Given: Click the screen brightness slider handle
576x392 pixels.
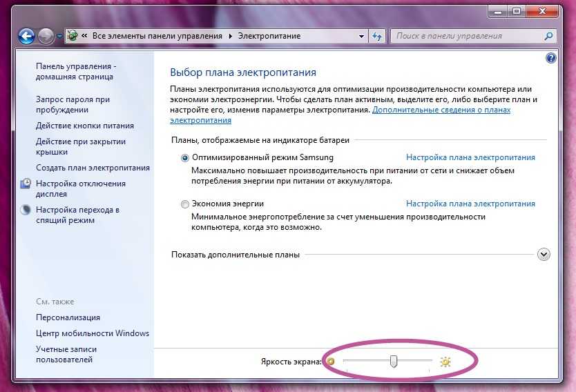Looking at the screenshot, I should click(394, 361).
